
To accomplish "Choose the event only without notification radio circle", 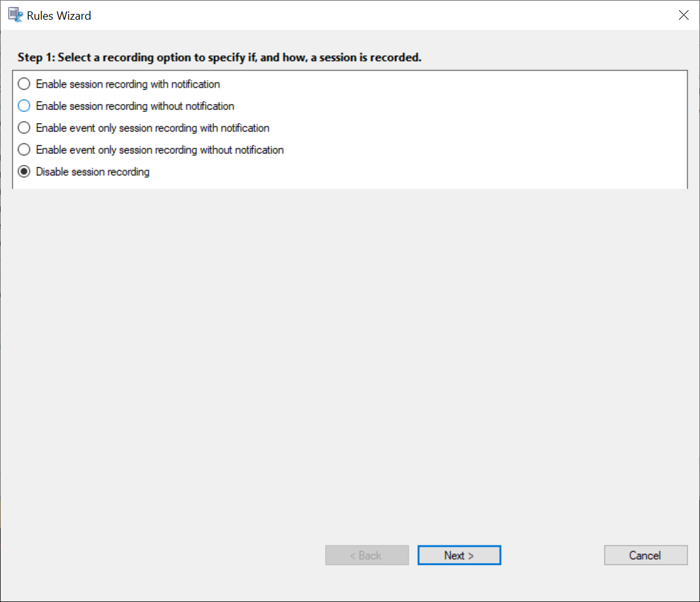I will pos(24,150).
